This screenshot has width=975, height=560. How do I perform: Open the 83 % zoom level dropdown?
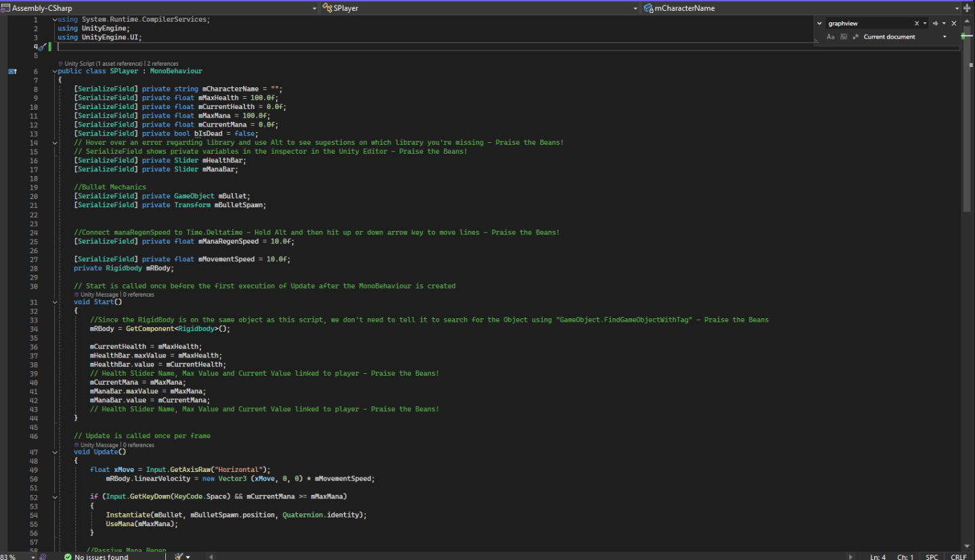33,557
